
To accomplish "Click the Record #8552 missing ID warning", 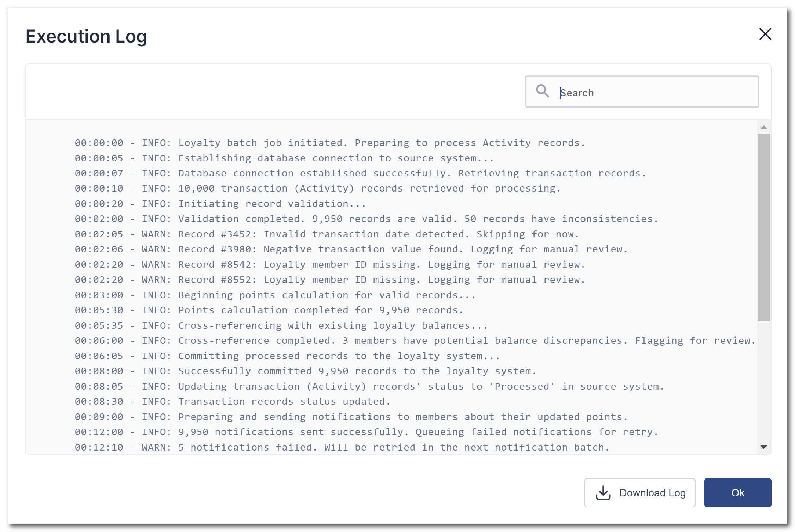I will [x=329, y=280].
